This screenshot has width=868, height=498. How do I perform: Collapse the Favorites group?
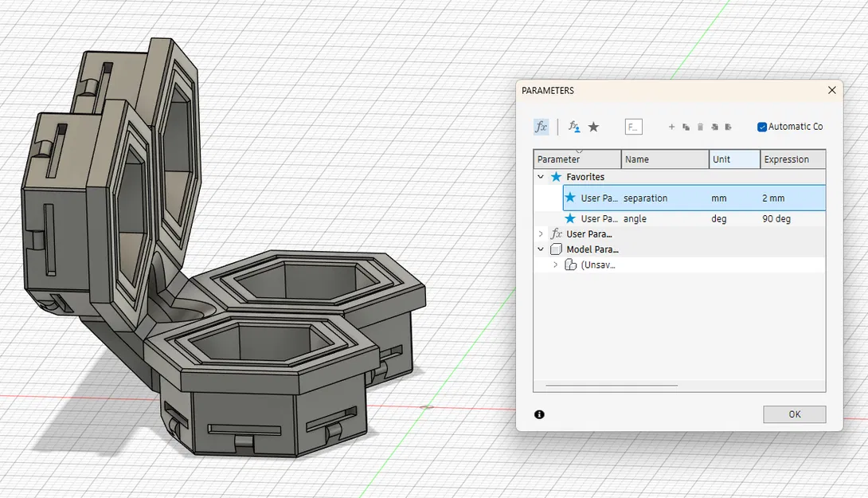coord(538,176)
